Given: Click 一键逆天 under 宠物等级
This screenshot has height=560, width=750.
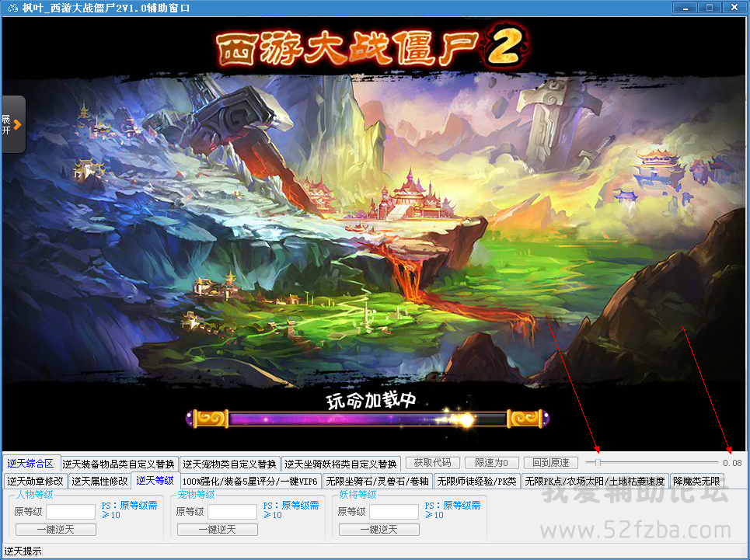Looking at the screenshot, I should [218, 530].
